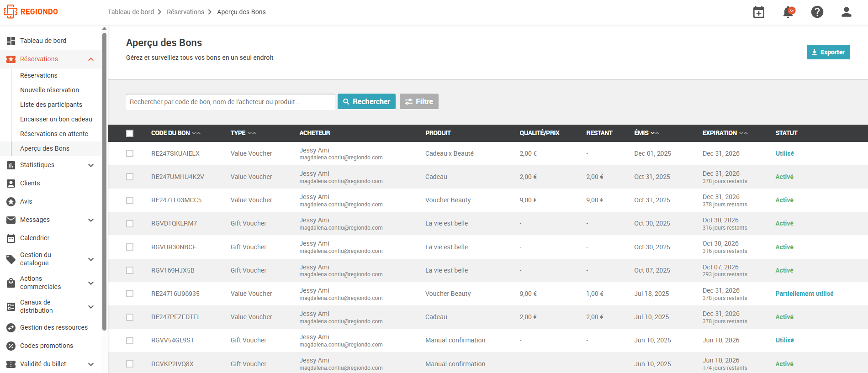
Task: Click the breadcrumb chevron after Réservations
Action: 210,12
